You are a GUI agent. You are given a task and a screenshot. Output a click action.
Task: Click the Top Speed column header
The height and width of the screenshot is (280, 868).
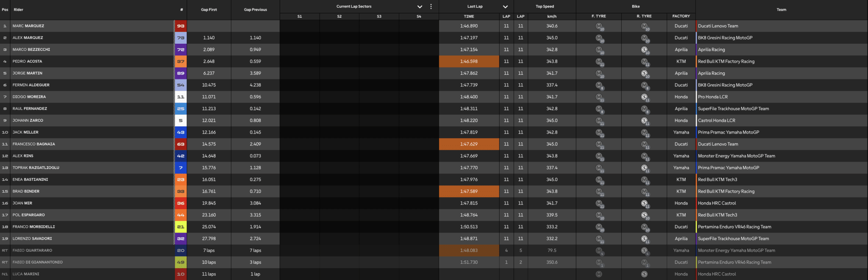click(545, 6)
